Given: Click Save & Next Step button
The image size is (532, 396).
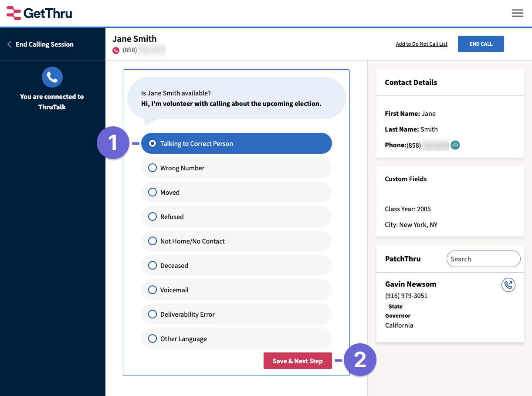Looking at the screenshot, I should 298,361.
